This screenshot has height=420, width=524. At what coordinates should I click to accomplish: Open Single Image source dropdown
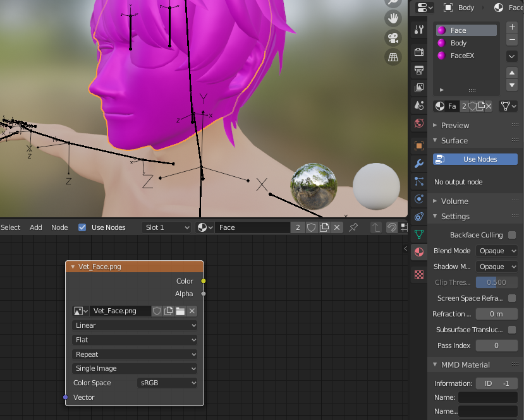[x=135, y=368]
